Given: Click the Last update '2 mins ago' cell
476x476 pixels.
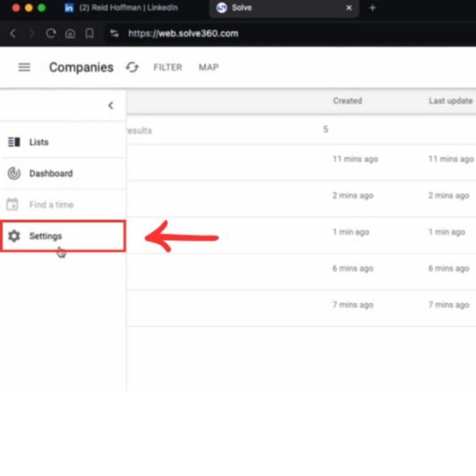Looking at the screenshot, I should click(x=449, y=195).
